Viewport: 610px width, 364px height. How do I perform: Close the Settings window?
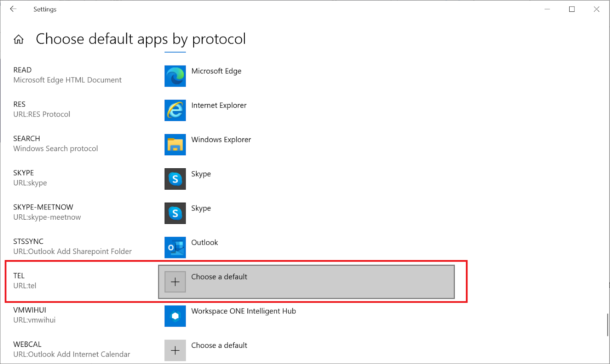click(597, 9)
